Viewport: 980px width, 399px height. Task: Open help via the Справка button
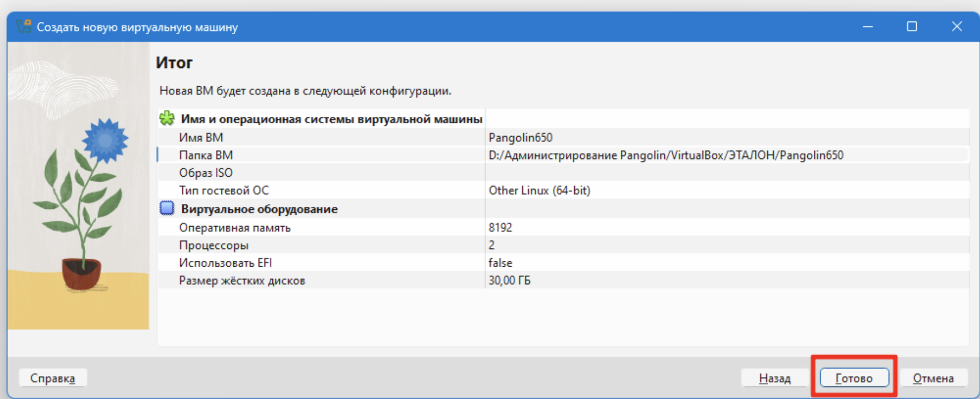click(x=53, y=378)
